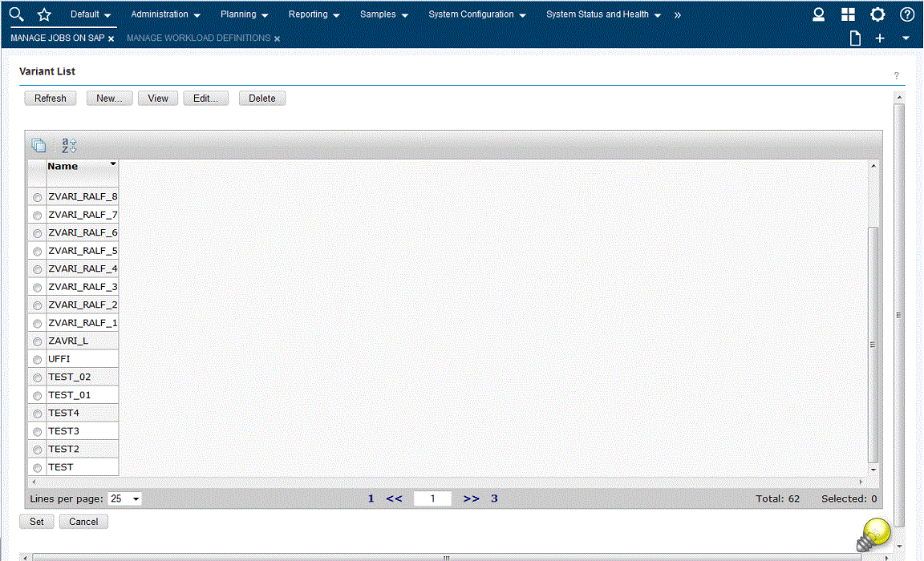
Task: Expand the Reporting menu chevron
Action: click(337, 14)
